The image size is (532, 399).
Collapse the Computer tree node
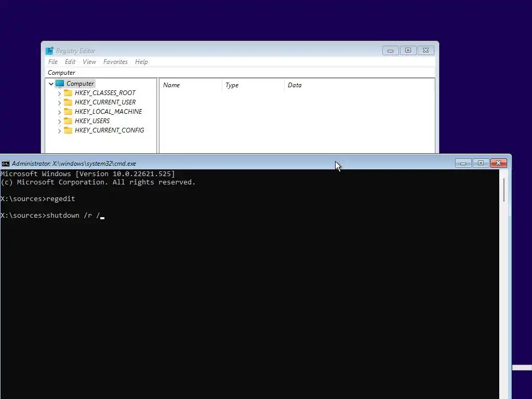51,84
